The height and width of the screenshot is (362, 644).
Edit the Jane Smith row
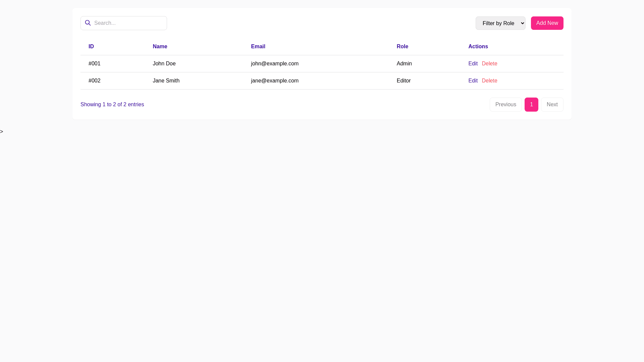coord(473,81)
